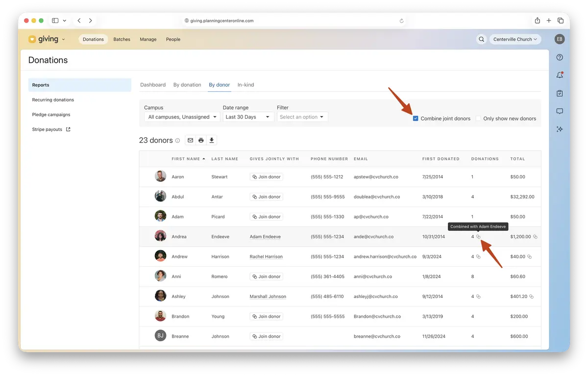Screen dimensions: 588x376
Task: Open the Adam Endeeve joint donor link
Action: point(265,237)
